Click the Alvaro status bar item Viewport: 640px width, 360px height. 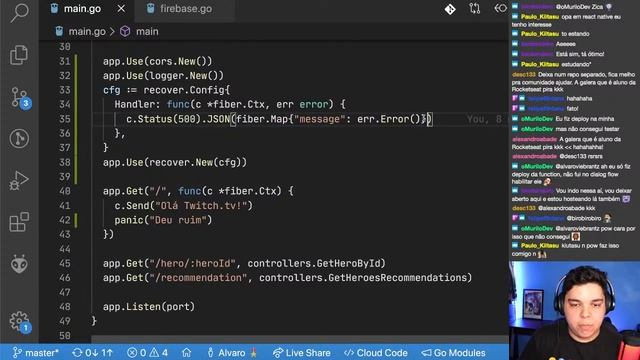pyautogui.click(x=232, y=353)
